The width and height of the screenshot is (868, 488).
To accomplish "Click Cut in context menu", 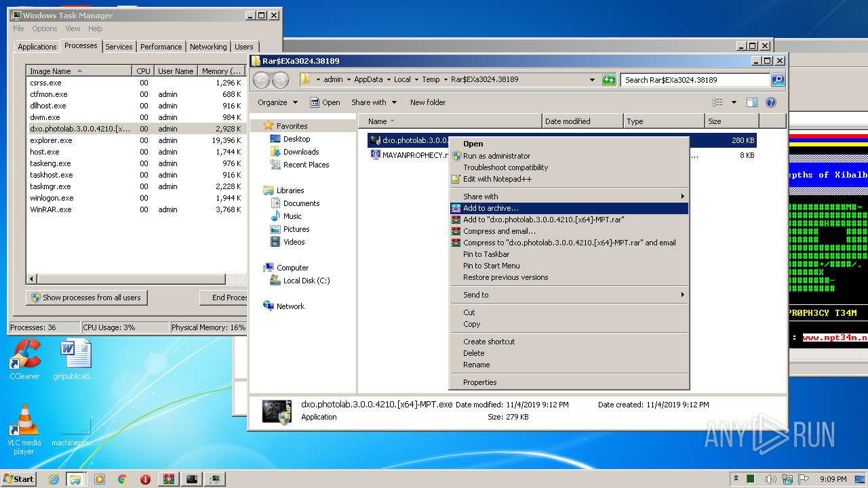I will [569, 312].
